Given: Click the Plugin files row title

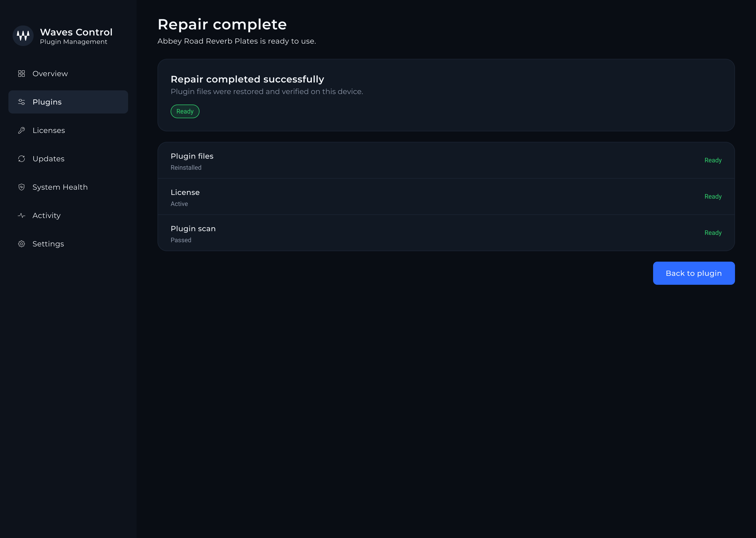Looking at the screenshot, I should [192, 156].
